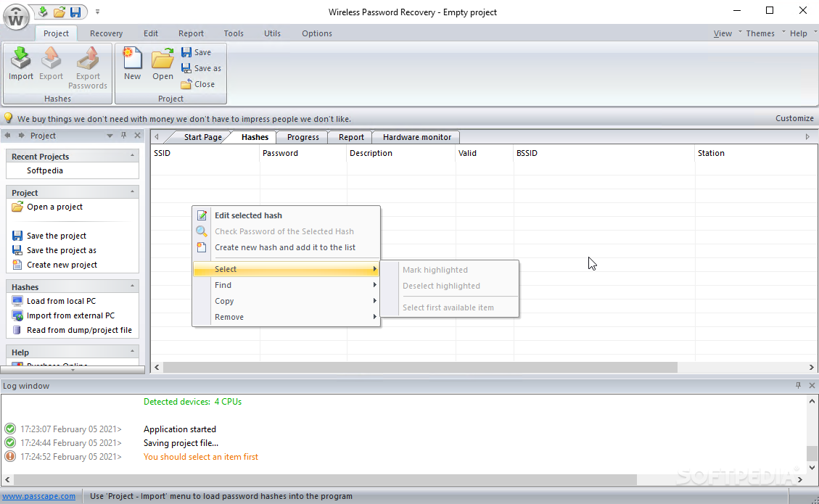Viewport: 819px width, 504px height.
Task: Click the BSSID column header
Action: pyautogui.click(x=604, y=153)
